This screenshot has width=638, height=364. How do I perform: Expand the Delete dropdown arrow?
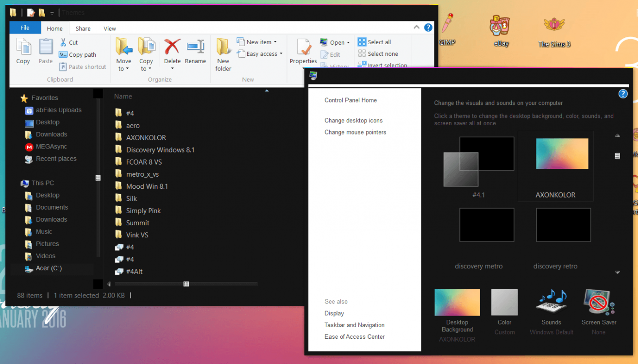(172, 69)
